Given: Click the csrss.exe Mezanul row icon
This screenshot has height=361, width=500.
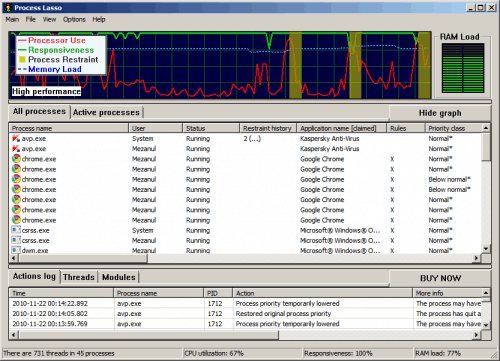Looking at the screenshot, I should click(16, 240).
